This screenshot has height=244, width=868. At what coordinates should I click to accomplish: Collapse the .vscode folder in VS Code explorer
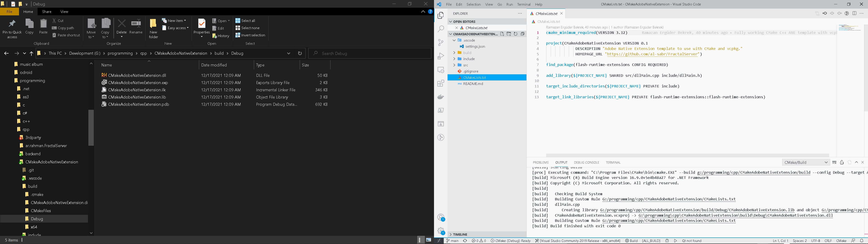(x=487, y=40)
